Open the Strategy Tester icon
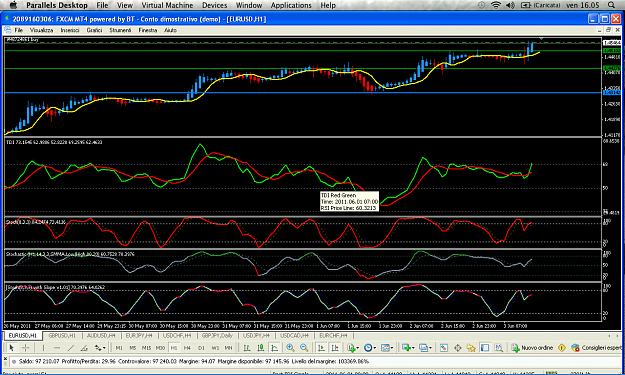The width and height of the screenshot is (625, 375). pos(499,348)
